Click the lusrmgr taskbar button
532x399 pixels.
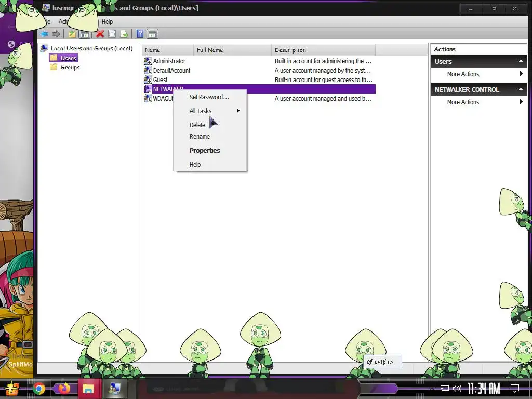(114, 389)
